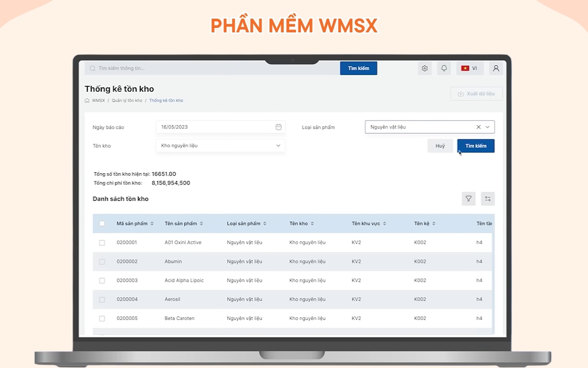Sort by Tên kho column
Screen dimensions: 588x368
tap(312, 224)
